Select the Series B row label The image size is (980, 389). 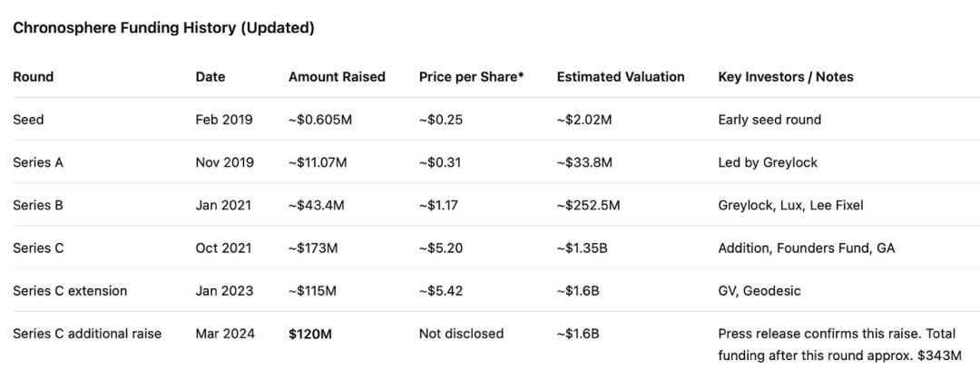click(x=38, y=205)
